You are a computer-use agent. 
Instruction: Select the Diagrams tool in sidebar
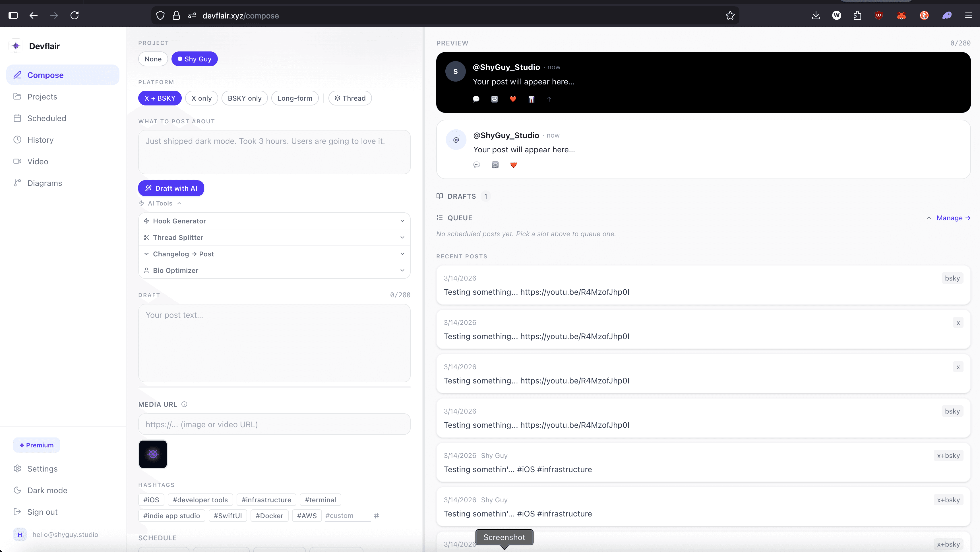[45, 183]
